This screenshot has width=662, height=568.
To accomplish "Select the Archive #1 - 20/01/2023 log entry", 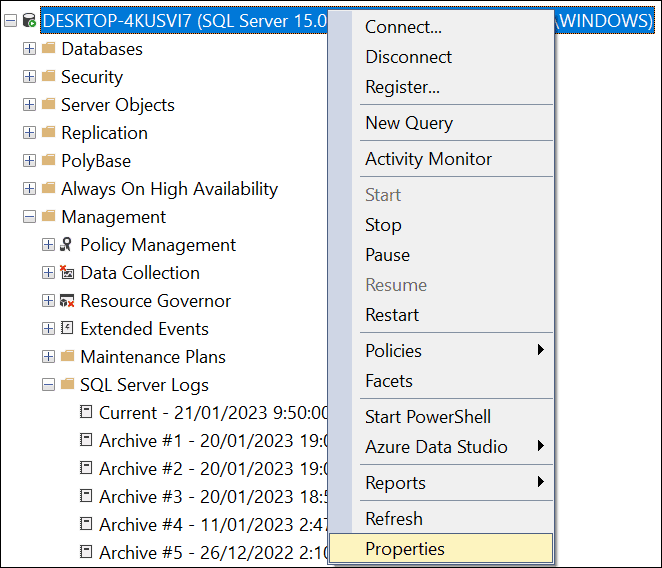I will 213,440.
